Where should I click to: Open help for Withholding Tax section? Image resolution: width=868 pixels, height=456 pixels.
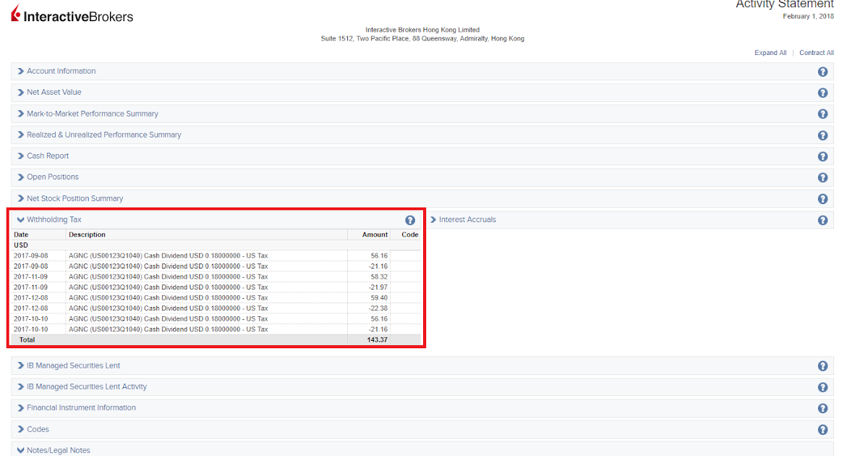coord(410,220)
